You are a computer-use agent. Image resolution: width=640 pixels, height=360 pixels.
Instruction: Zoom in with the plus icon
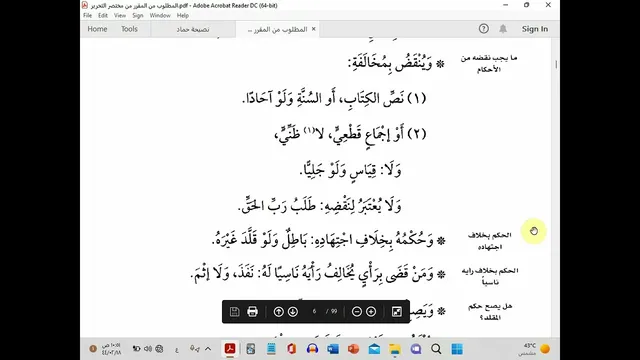pos(371,312)
